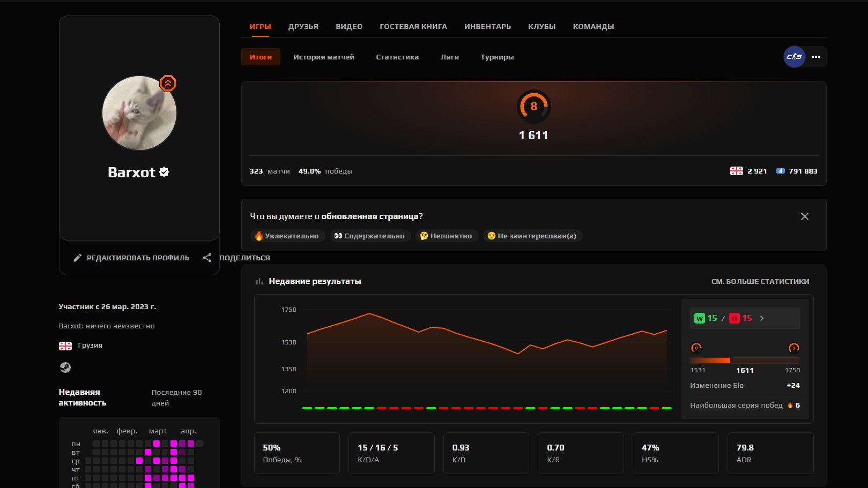Click the level 8 icon above Elo bar

696,348
